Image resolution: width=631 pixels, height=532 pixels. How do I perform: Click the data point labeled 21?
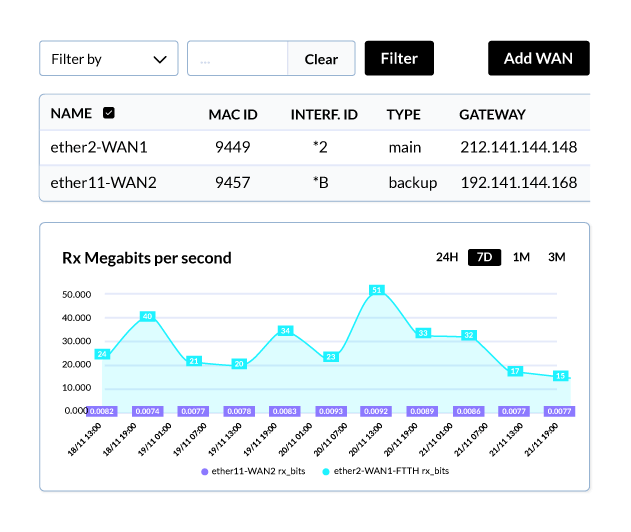click(194, 361)
